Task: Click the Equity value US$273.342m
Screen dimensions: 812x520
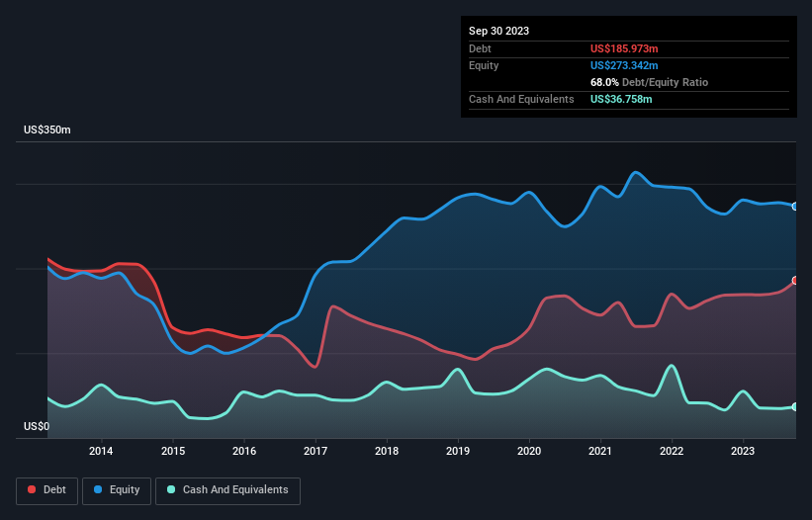Action: pyautogui.click(x=624, y=65)
